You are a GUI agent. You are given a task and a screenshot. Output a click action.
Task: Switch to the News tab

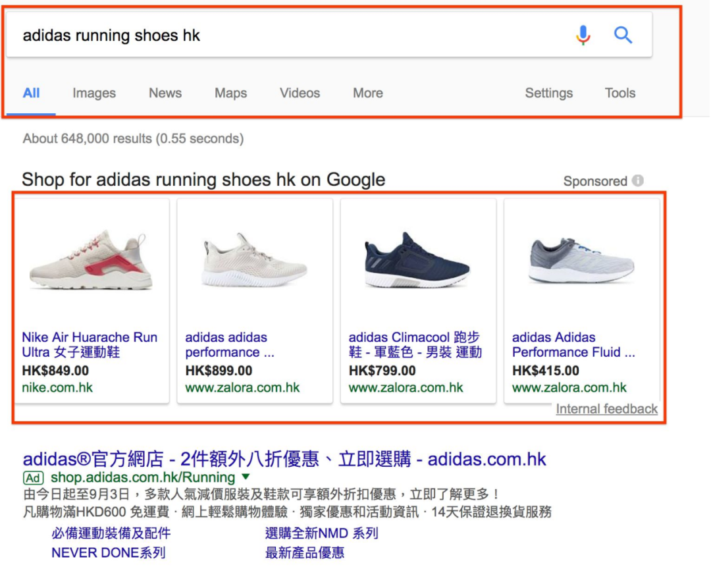coord(165,93)
